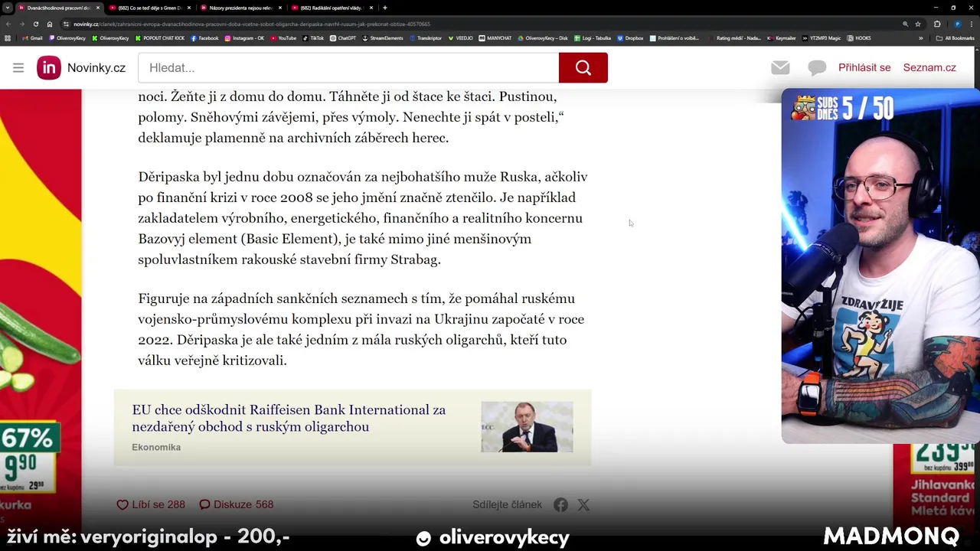
Task: Click Přihlásit se link
Action: (x=864, y=67)
